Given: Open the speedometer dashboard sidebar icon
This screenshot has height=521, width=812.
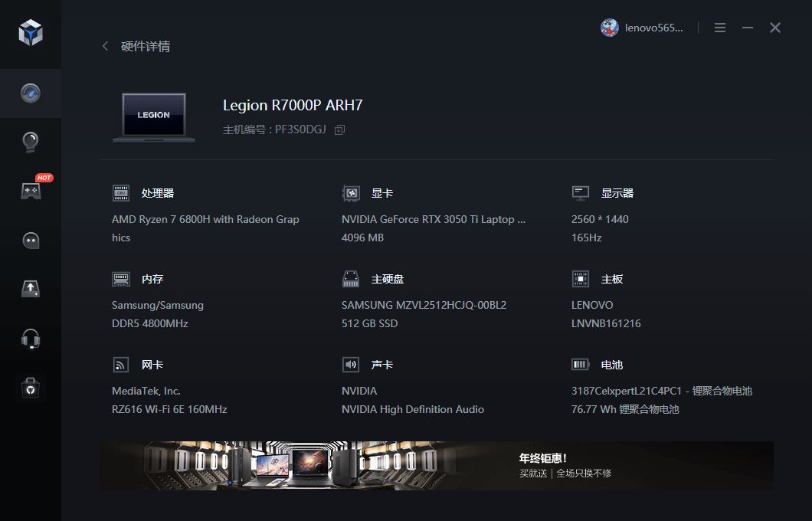Looking at the screenshot, I should [31, 93].
